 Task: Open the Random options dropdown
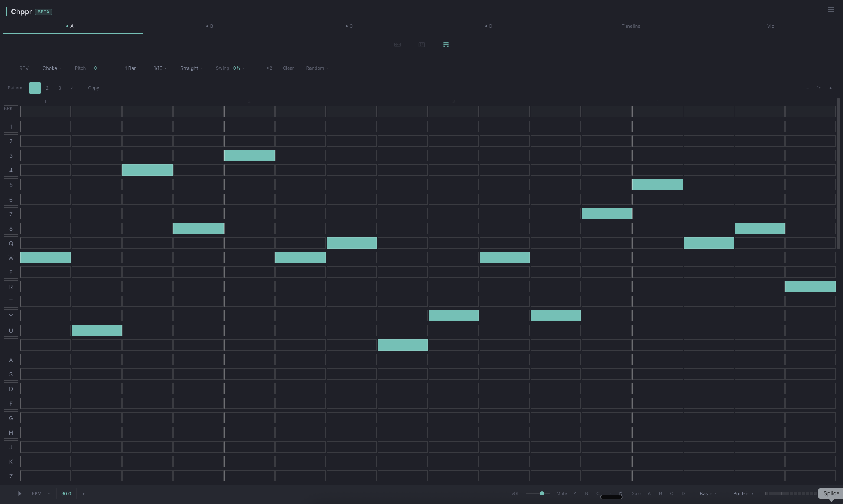tap(317, 68)
